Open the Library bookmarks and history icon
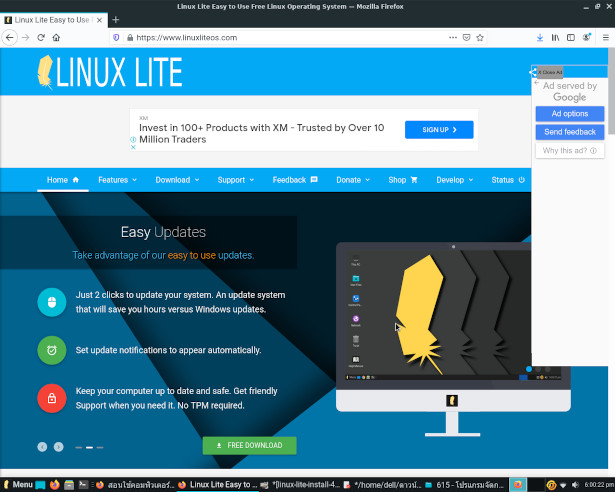This screenshot has width=615, height=492. (555, 38)
